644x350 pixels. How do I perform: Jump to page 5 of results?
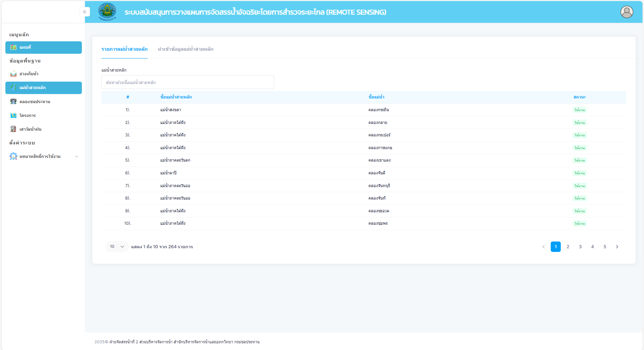(x=605, y=247)
